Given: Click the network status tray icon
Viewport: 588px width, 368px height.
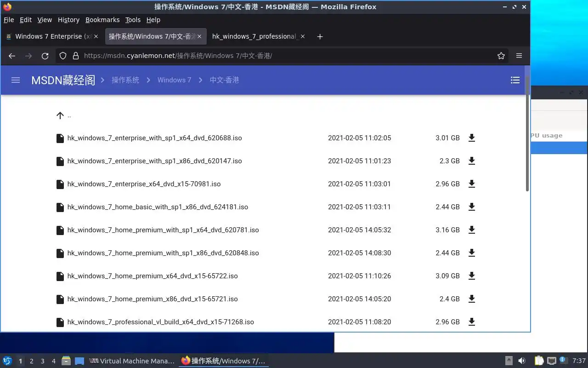Looking at the screenshot, I should [x=552, y=361].
